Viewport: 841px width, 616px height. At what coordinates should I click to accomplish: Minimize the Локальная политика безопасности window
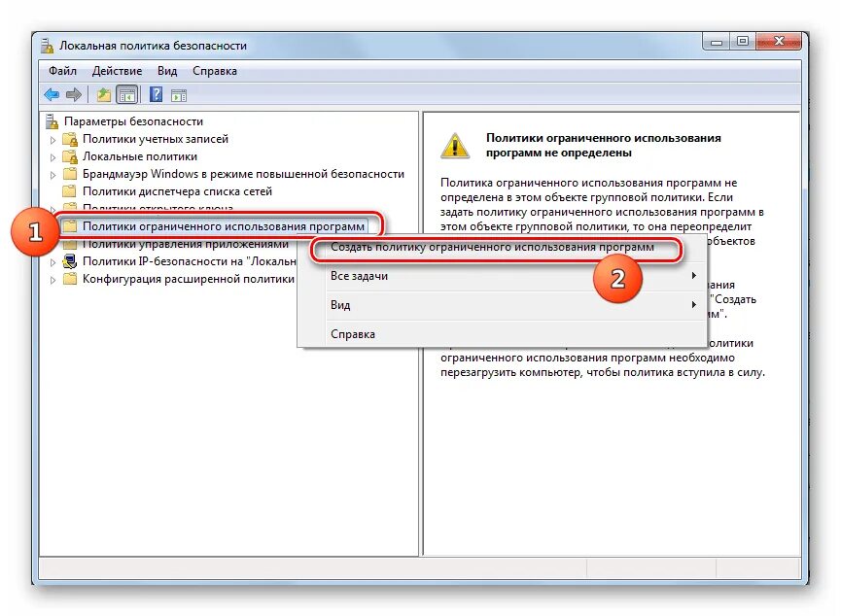tap(717, 42)
